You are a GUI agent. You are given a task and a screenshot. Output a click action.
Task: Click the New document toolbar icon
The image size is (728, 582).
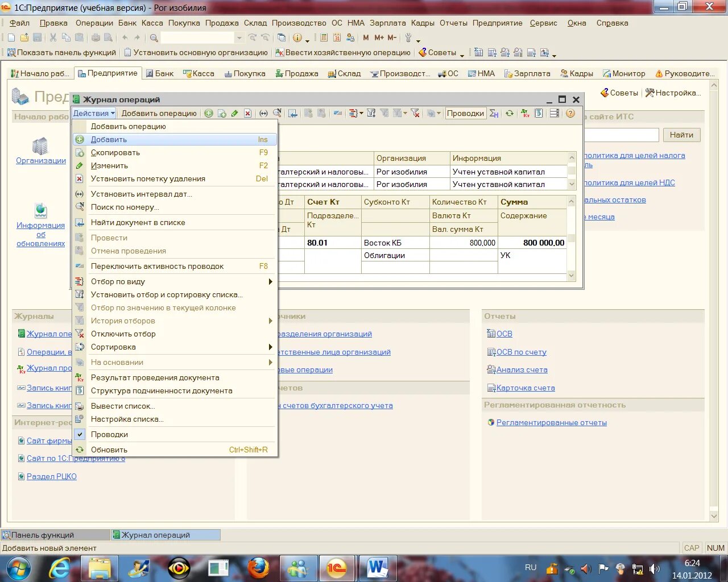(x=11, y=38)
